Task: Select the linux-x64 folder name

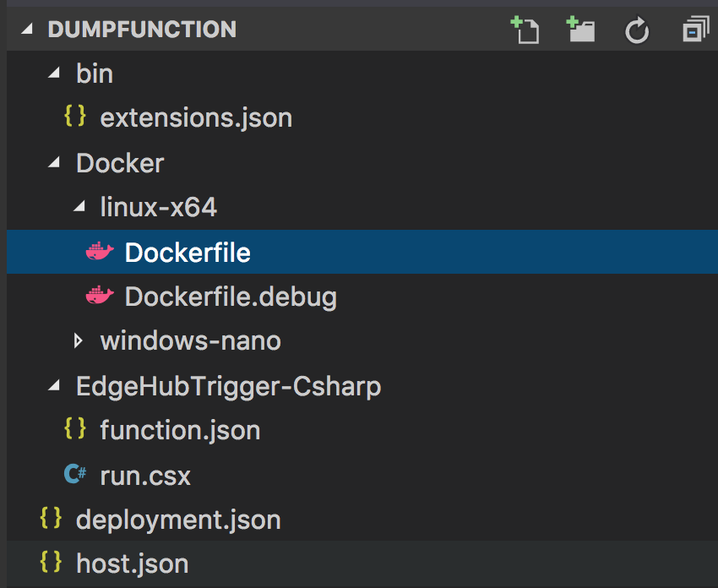Action: click(159, 207)
